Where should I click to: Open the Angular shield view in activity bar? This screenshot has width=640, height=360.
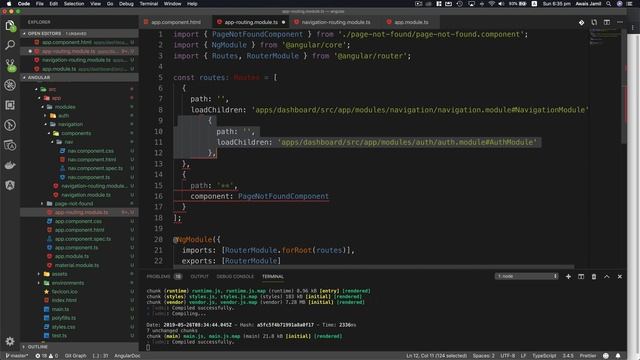point(10,185)
